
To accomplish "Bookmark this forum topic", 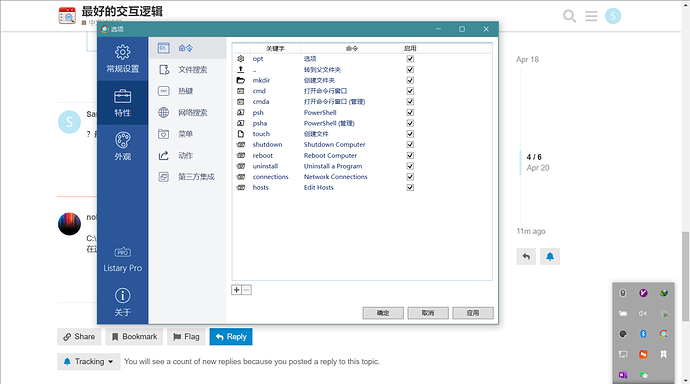I will (134, 336).
